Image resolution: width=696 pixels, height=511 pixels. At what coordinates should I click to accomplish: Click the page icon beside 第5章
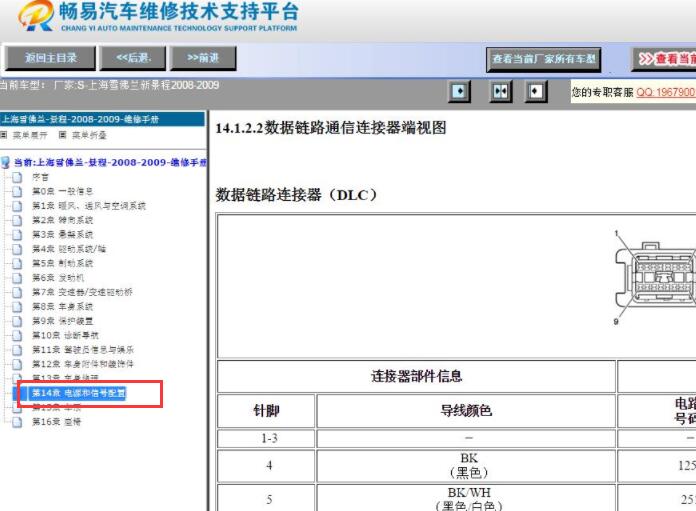click(17, 264)
